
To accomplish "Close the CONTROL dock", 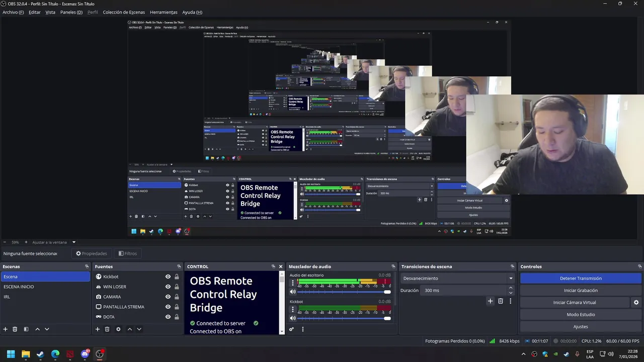I will 281,266.
